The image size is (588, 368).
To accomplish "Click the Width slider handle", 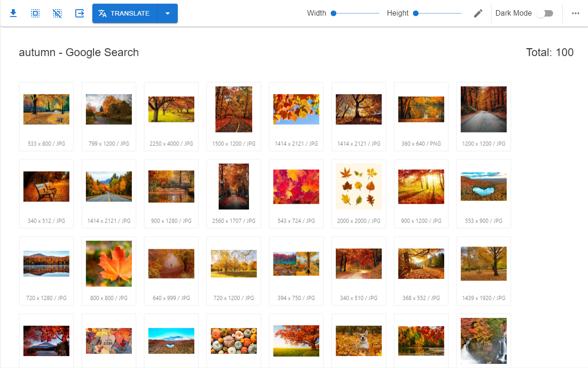I will click(x=334, y=13).
